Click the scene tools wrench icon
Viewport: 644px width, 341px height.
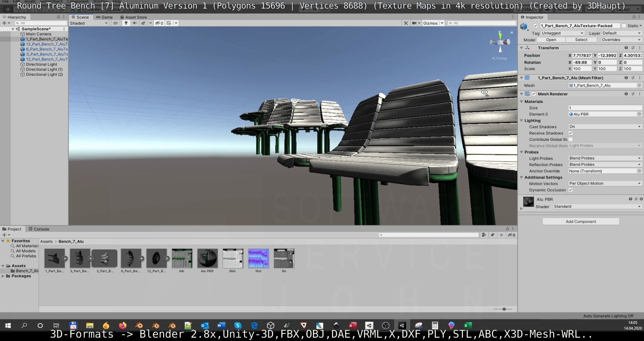coord(406,23)
